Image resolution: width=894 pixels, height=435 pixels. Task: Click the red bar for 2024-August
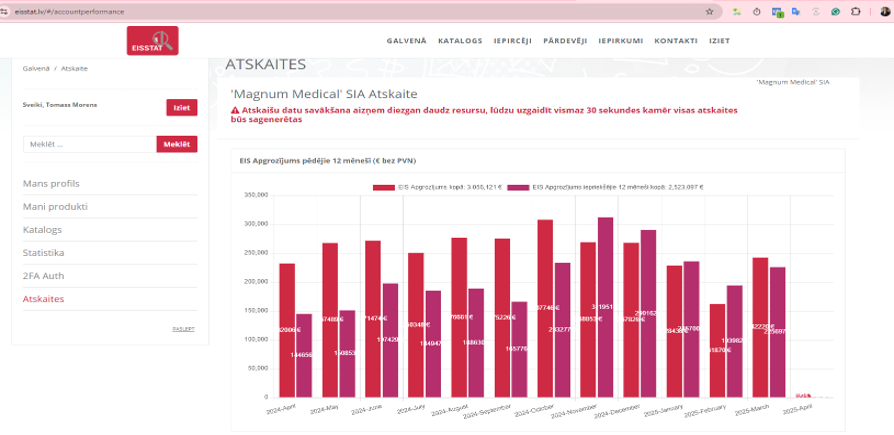[x=459, y=318]
